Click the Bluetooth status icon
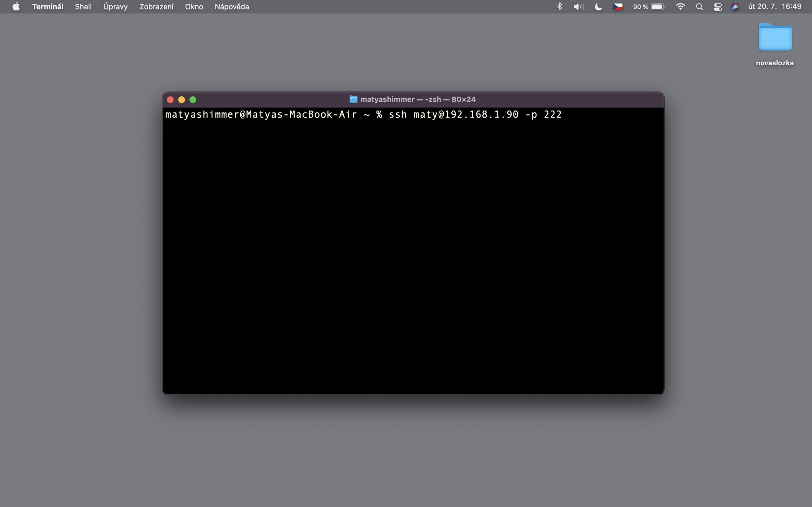 [x=559, y=7]
